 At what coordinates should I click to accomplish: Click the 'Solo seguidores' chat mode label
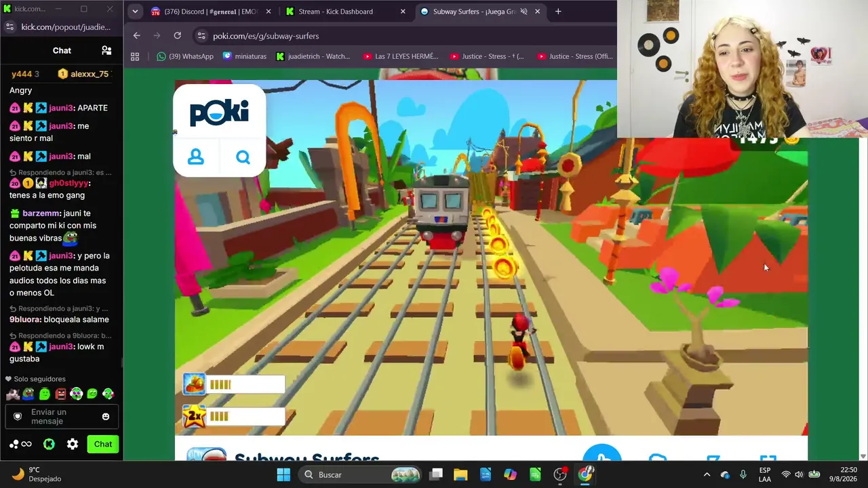point(39,379)
